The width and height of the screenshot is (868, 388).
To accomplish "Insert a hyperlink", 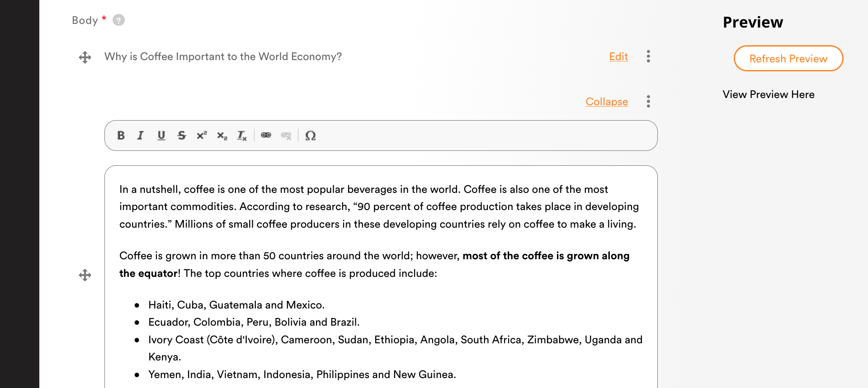I will pyautogui.click(x=266, y=136).
